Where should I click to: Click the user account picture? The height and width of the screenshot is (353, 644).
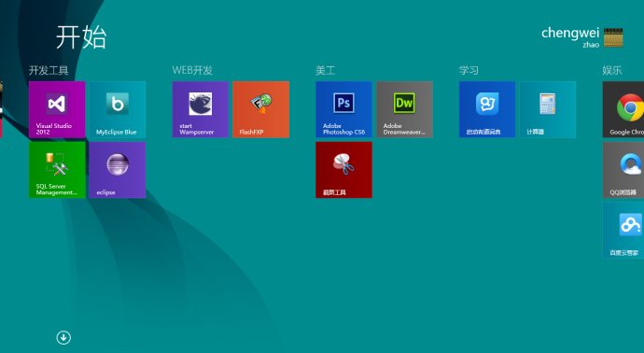(x=613, y=37)
